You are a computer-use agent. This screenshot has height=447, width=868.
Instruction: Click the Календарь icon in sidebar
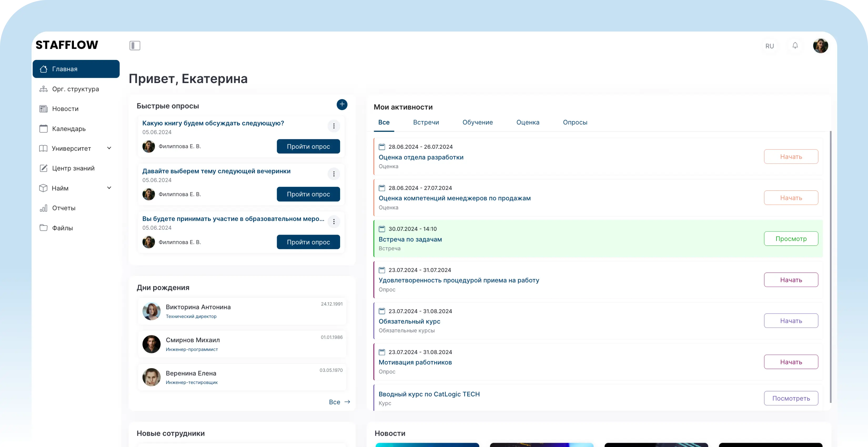43,129
